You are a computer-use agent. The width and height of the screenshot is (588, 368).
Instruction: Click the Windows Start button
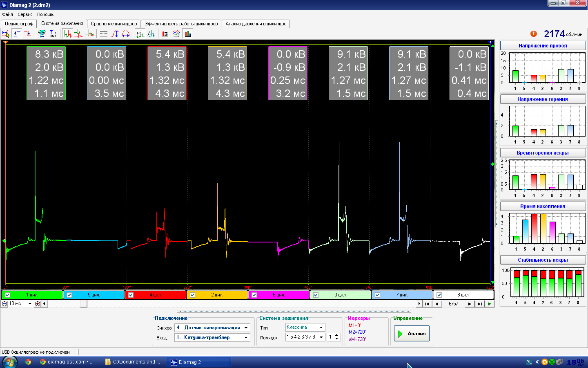(x=10, y=362)
